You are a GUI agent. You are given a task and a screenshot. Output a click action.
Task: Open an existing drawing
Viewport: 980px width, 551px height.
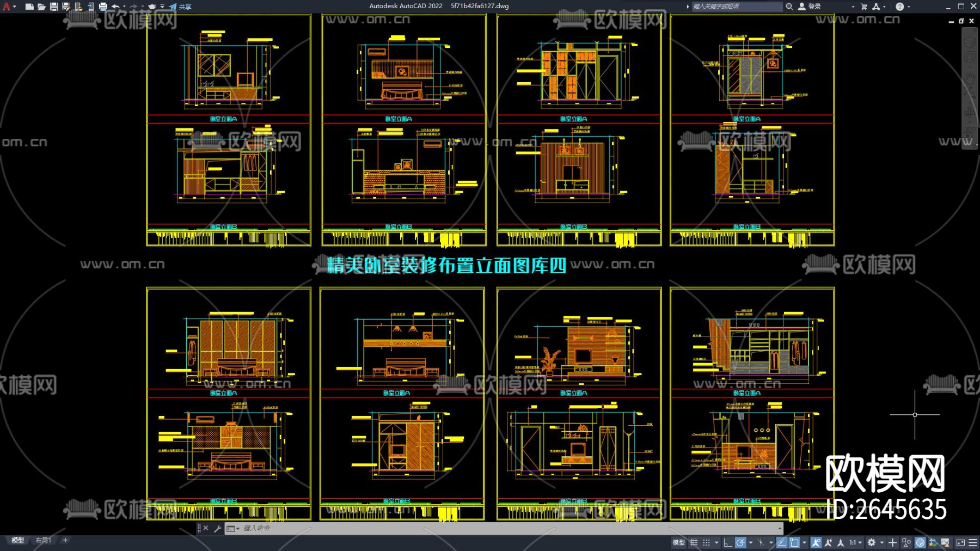coord(42,7)
